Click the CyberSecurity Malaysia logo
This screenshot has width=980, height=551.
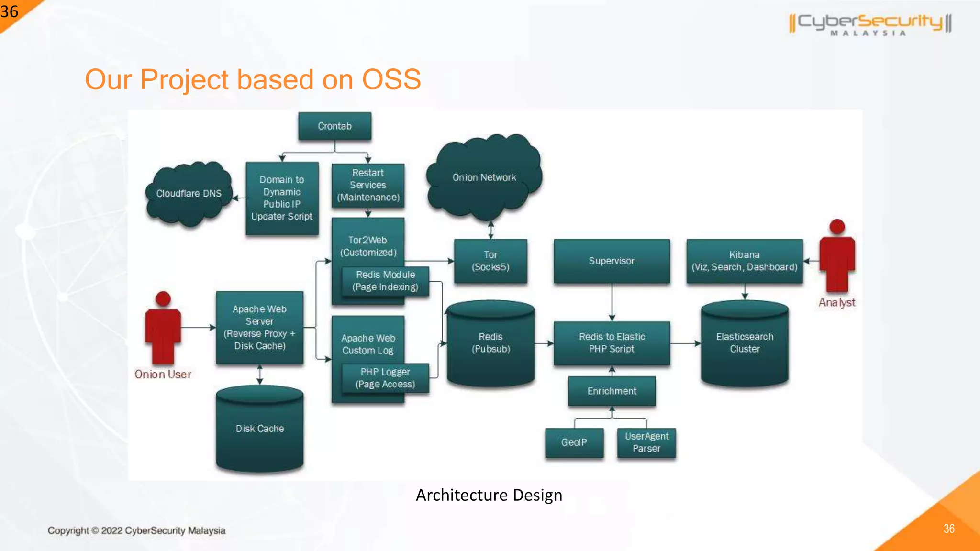[870, 24]
